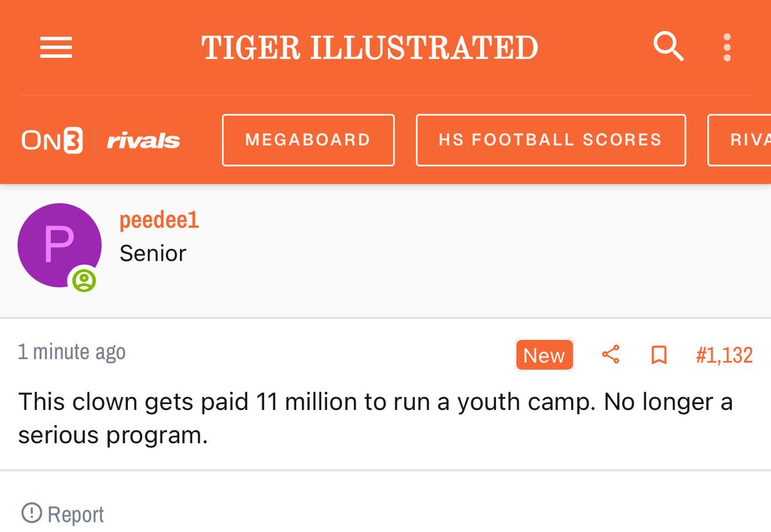This screenshot has height=532, width=771.
Task: Click the Rivals logo
Action: click(x=143, y=141)
